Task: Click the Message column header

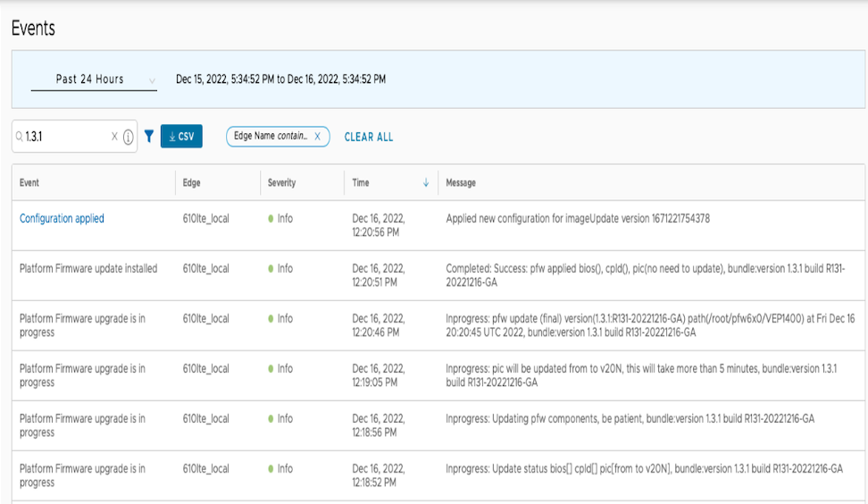Action: tap(461, 182)
